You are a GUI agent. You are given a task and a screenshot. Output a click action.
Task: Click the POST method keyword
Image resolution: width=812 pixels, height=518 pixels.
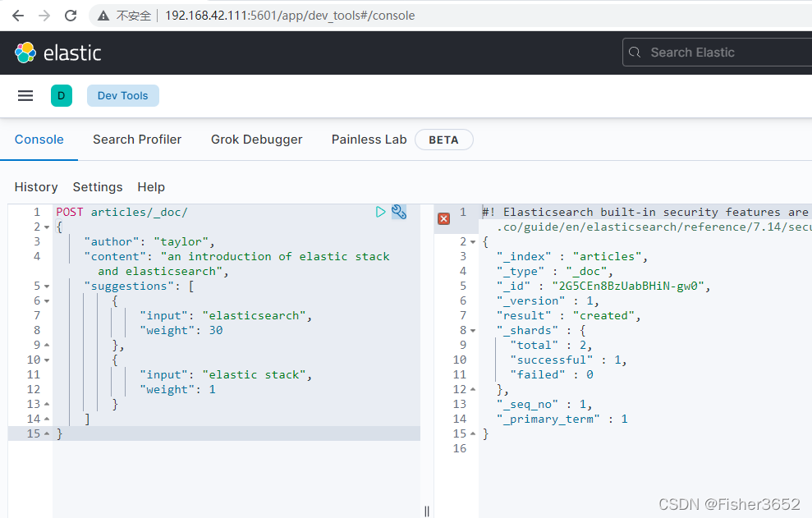[70, 212]
